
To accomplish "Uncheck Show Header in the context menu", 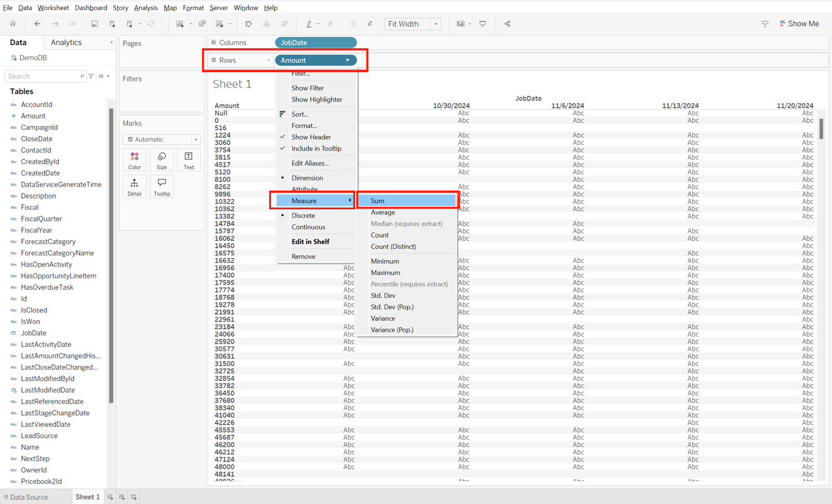I will [x=312, y=137].
